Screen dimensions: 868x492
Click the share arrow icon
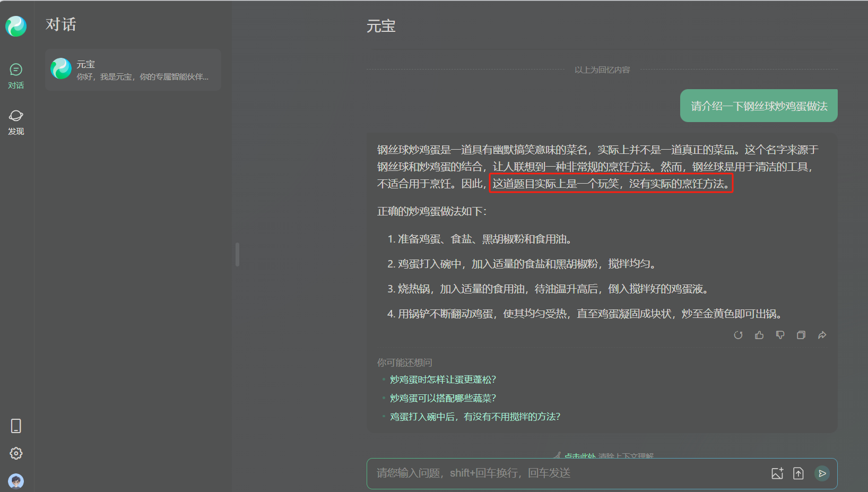pyautogui.click(x=822, y=335)
